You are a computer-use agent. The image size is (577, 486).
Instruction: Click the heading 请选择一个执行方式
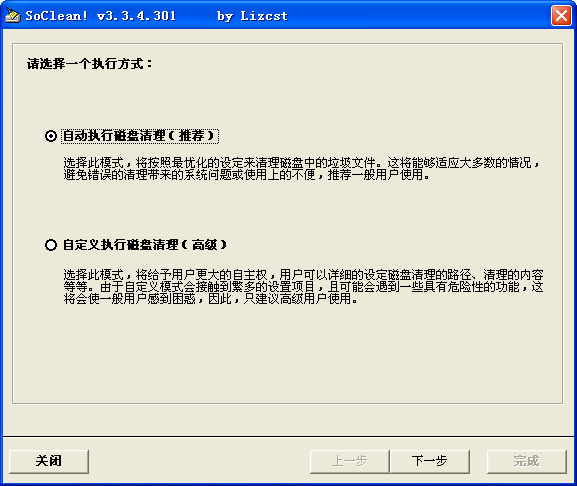[89, 64]
